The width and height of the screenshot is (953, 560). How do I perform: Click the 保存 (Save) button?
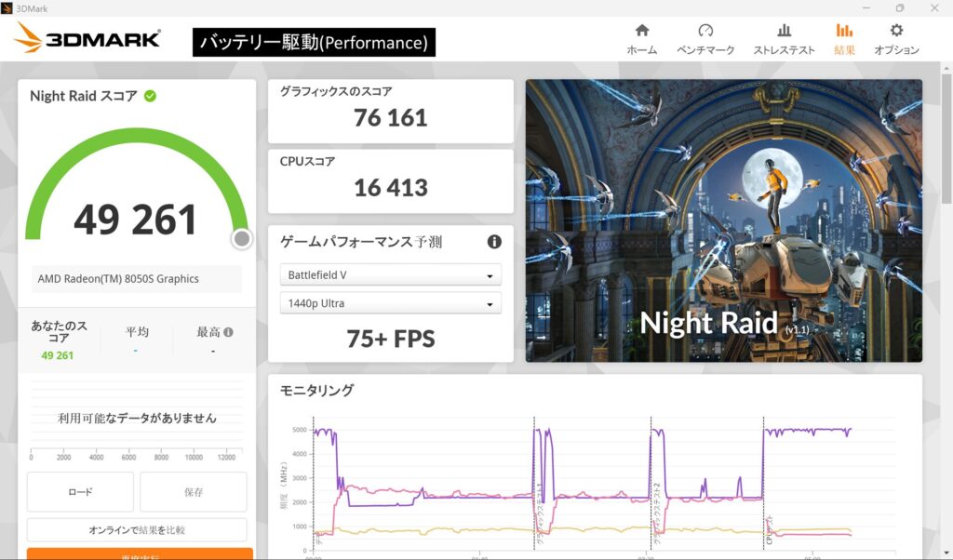tap(194, 491)
